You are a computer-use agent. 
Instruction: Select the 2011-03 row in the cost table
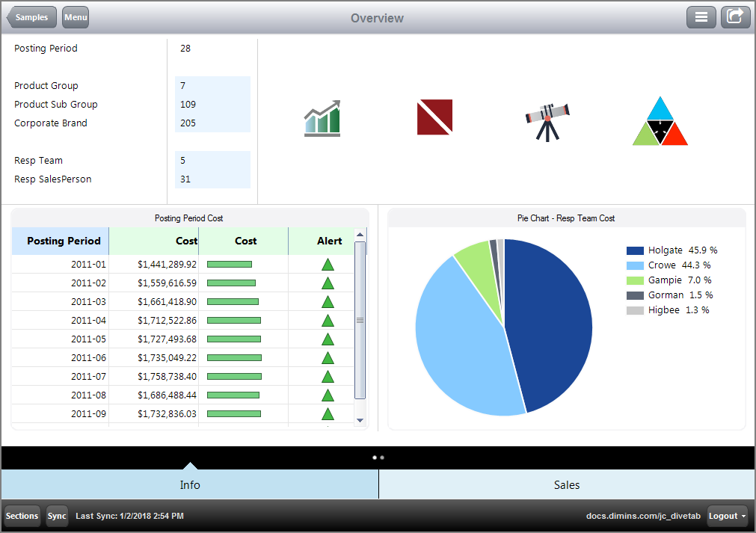click(x=90, y=301)
